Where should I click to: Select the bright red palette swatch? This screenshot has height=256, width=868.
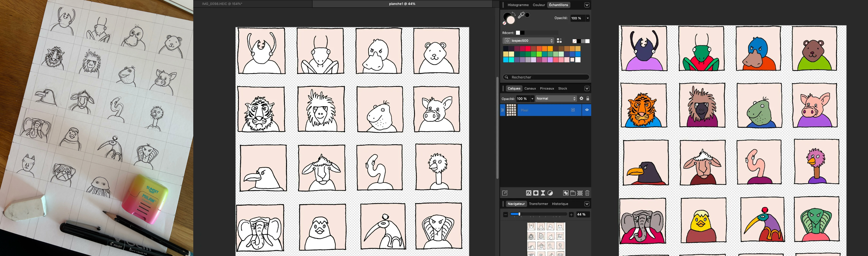click(x=528, y=49)
